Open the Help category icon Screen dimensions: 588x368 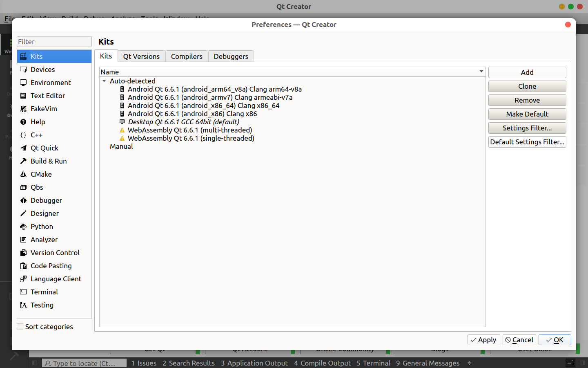pyautogui.click(x=23, y=122)
